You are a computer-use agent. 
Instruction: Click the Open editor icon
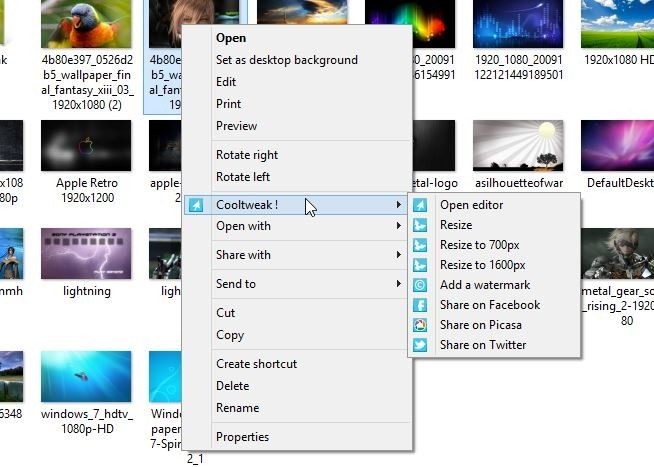click(x=421, y=205)
